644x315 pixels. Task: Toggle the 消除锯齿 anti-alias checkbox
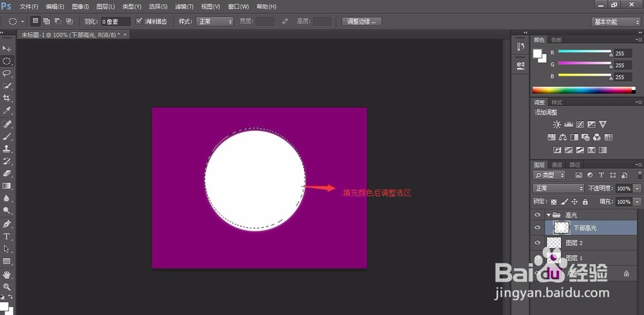(139, 21)
